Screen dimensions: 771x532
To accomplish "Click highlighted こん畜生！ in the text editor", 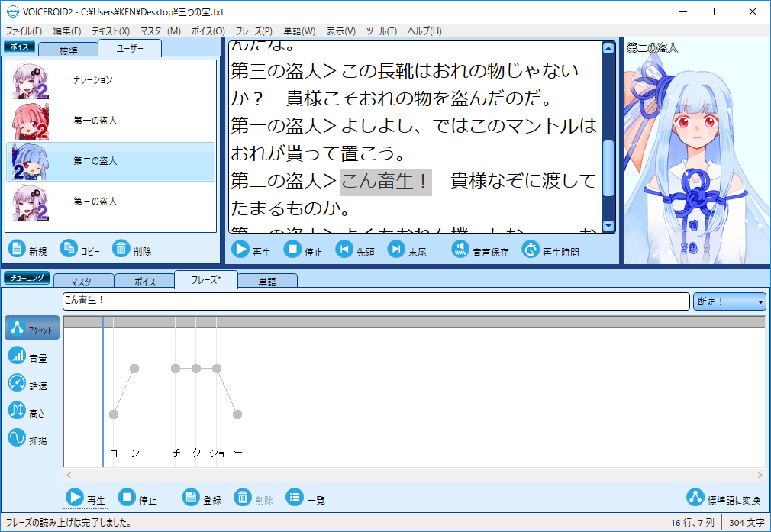I will click(386, 182).
